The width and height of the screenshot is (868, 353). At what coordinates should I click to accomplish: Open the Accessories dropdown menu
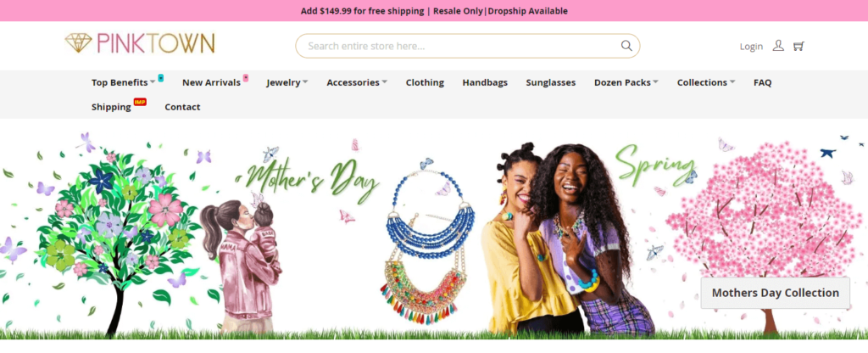[x=357, y=82]
